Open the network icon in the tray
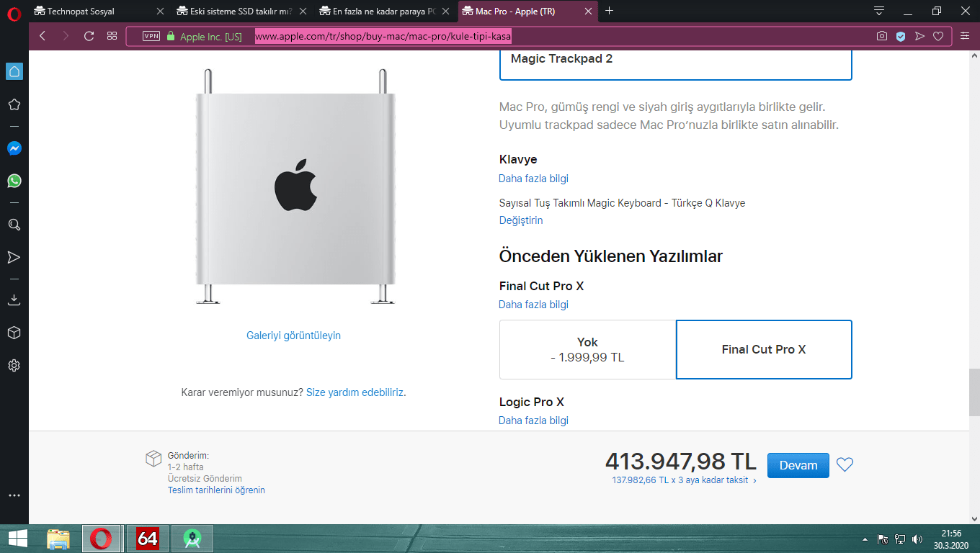Viewport: 980px width, 553px height. coord(900,539)
